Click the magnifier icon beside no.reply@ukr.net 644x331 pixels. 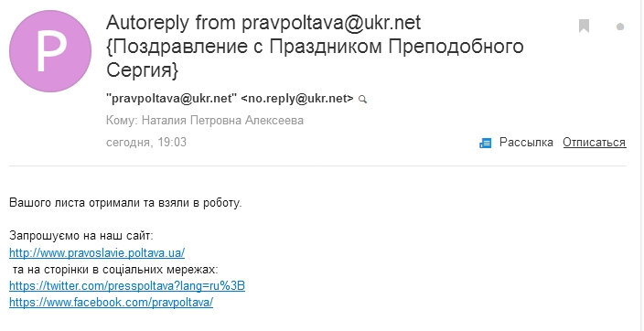coord(362,100)
